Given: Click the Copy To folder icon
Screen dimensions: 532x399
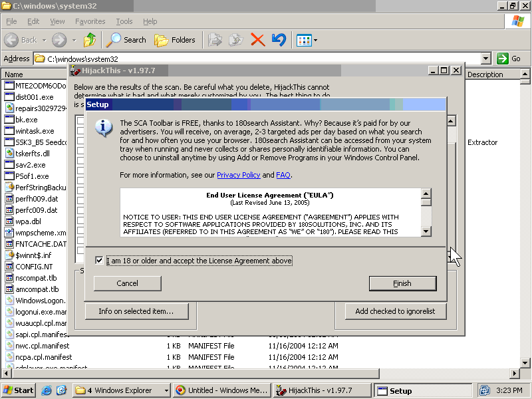Looking at the screenshot, I should pos(236,40).
